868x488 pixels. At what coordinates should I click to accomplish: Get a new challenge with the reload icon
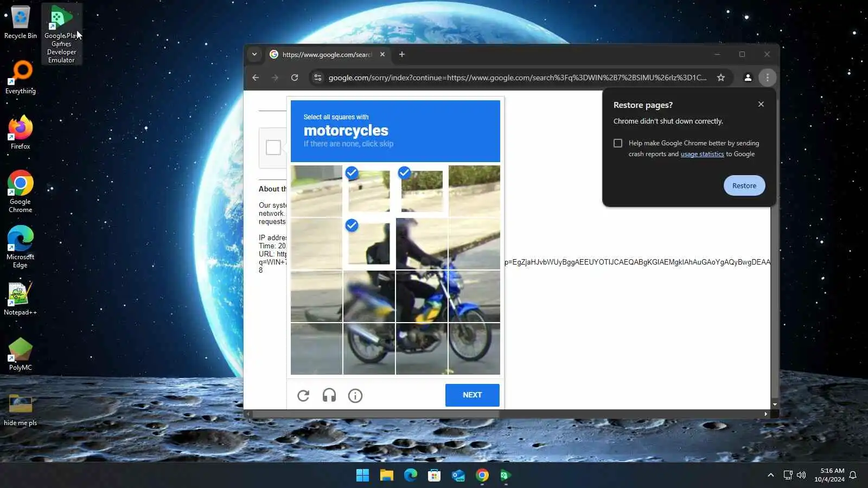pyautogui.click(x=304, y=396)
